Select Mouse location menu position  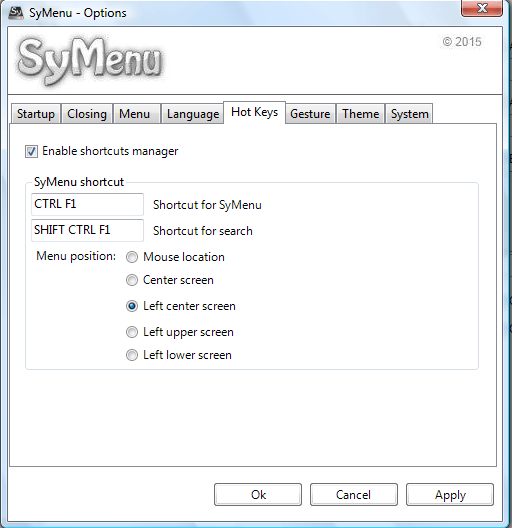click(132, 257)
